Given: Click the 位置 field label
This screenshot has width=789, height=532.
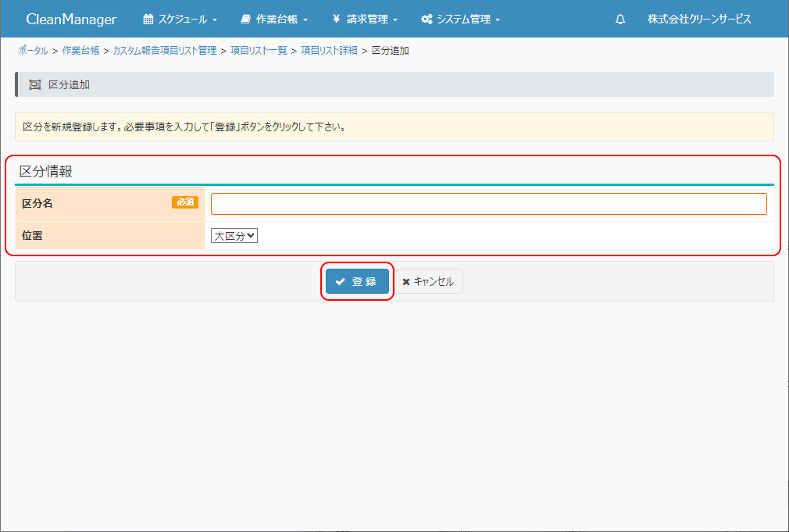Looking at the screenshot, I should pos(32,236).
